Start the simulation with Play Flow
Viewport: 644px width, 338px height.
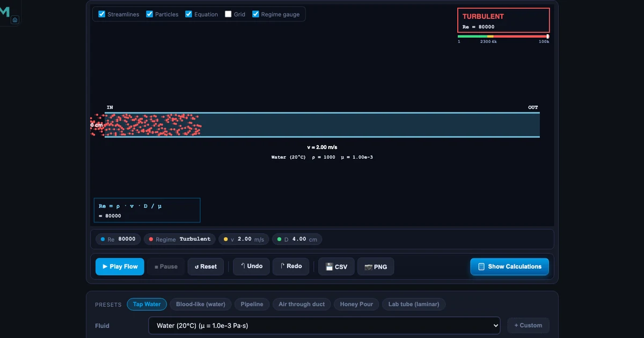click(x=120, y=267)
